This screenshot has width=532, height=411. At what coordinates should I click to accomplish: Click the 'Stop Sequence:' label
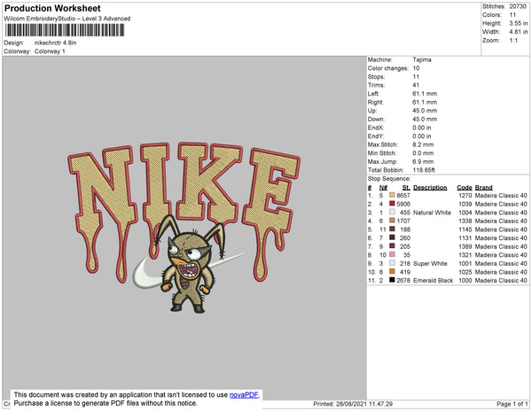[389, 179]
